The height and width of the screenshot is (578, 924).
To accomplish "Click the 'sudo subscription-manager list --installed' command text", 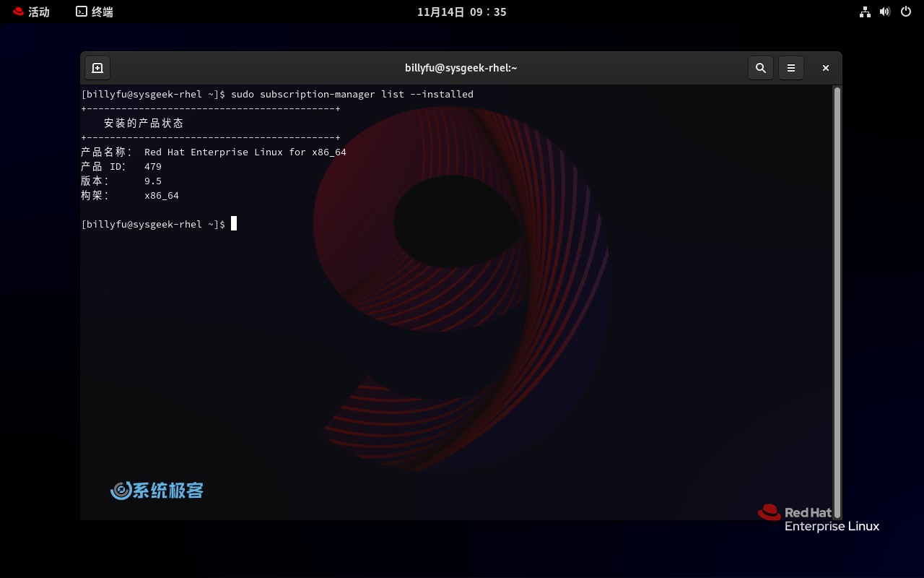I will (x=352, y=94).
